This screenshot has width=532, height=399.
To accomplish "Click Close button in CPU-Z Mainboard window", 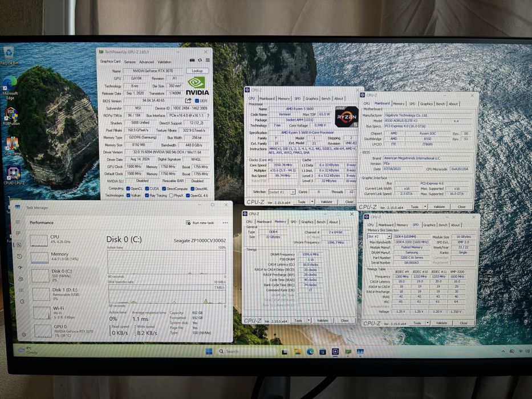I will point(461,206).
